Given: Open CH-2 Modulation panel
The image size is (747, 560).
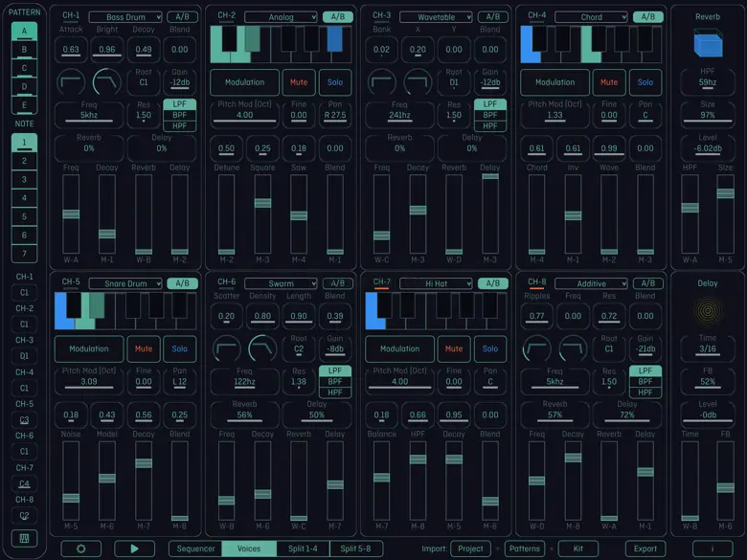Looking at the screenshot, I should click(244, 82).
